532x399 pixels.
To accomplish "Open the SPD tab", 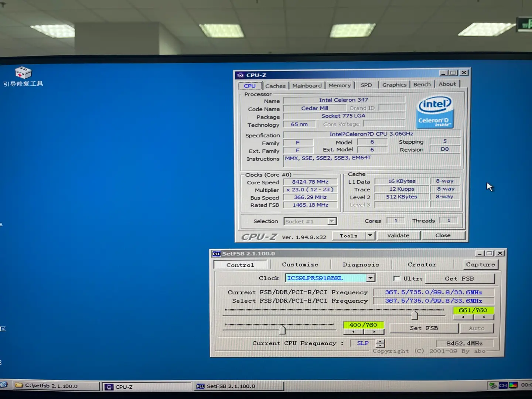I will 366,85.
